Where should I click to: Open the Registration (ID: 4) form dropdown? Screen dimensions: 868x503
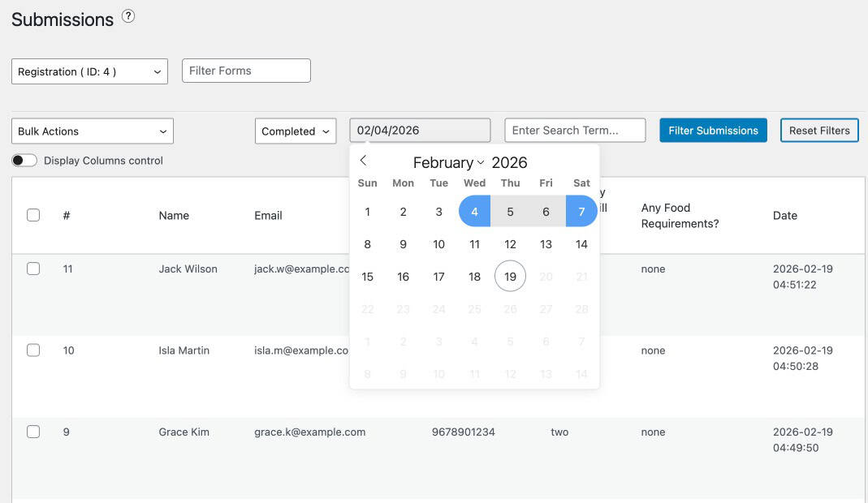[89, 71]
